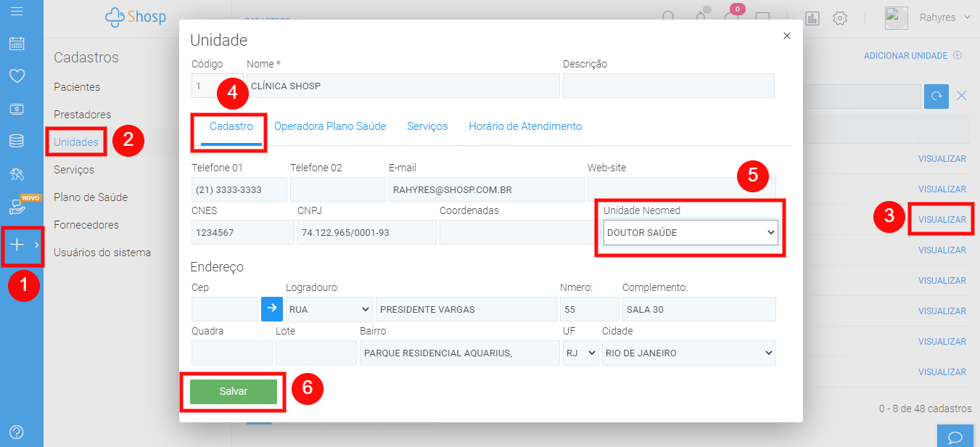The image size is (980, 447).
Task: Click the blue arrow button next to Cep
Action: [x=272, y=308]
